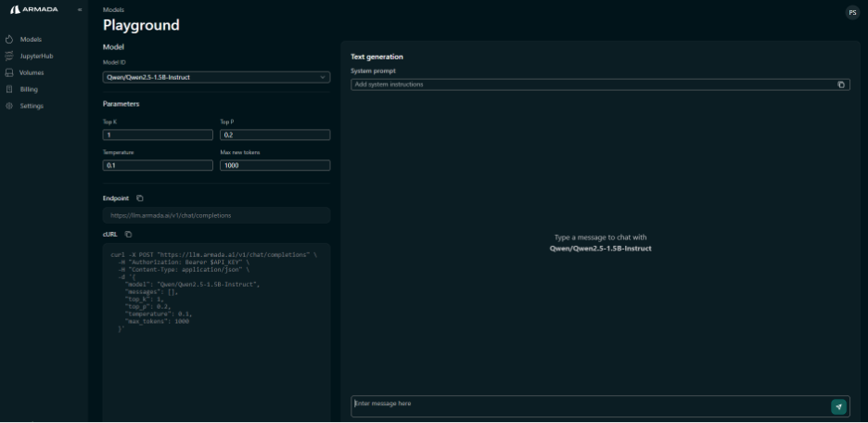Open the PS user avatar menu

(x=852, y=12)
